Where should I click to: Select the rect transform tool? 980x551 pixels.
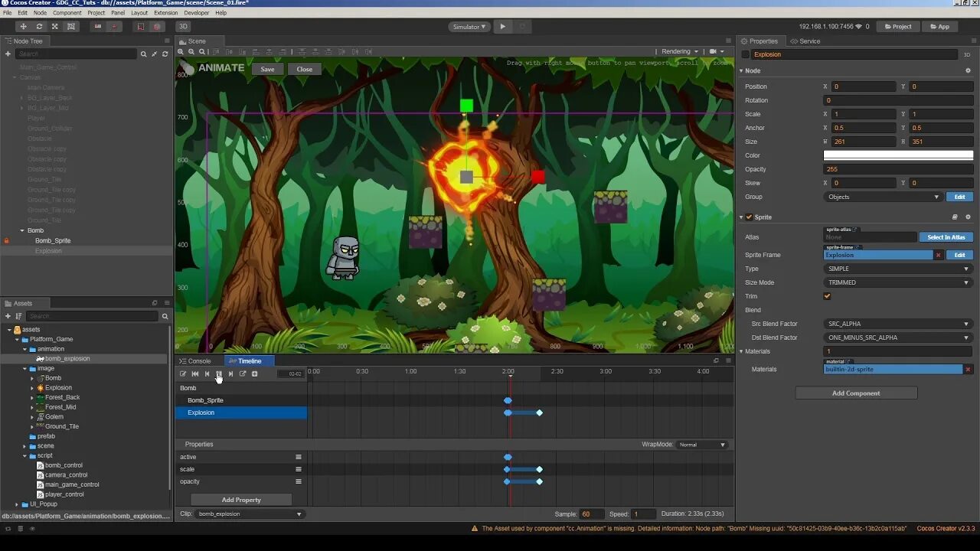click(71, 26)
